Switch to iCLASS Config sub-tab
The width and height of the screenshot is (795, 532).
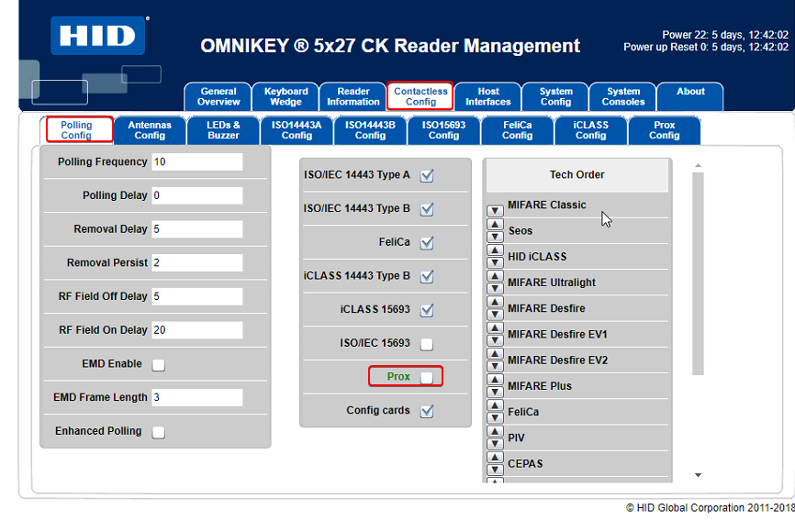[590, 130]
